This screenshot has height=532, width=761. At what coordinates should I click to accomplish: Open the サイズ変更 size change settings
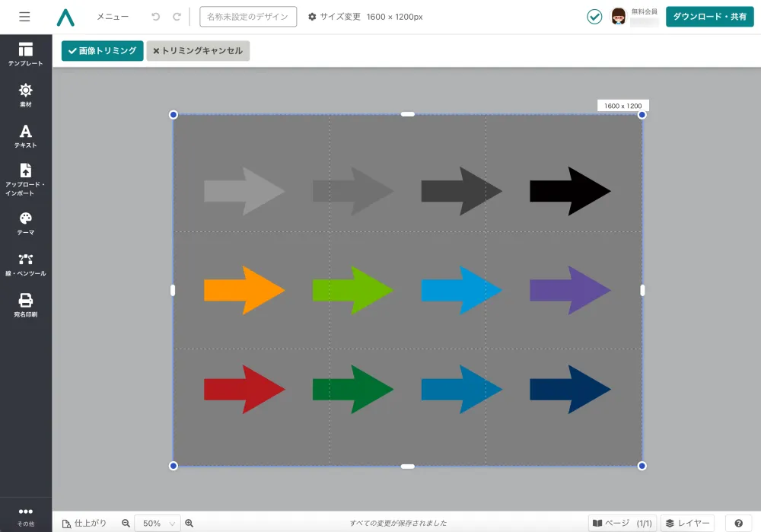click(x=334, y=17)
